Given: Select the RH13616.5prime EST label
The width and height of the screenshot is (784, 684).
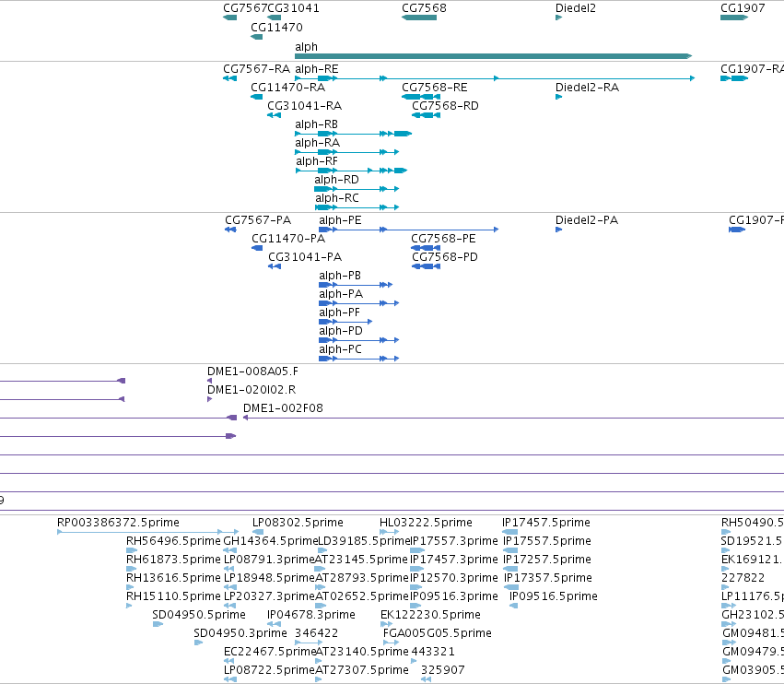Looking at the screenshot, I should [x=173, y=577].
